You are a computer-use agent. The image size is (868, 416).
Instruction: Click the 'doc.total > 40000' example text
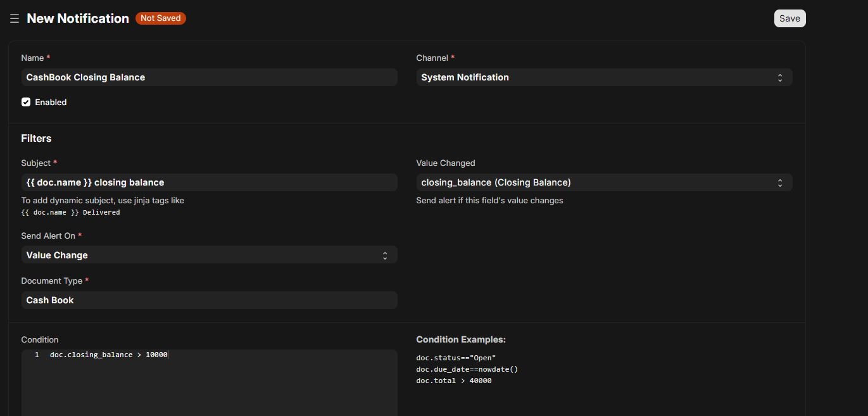[454, 381]
